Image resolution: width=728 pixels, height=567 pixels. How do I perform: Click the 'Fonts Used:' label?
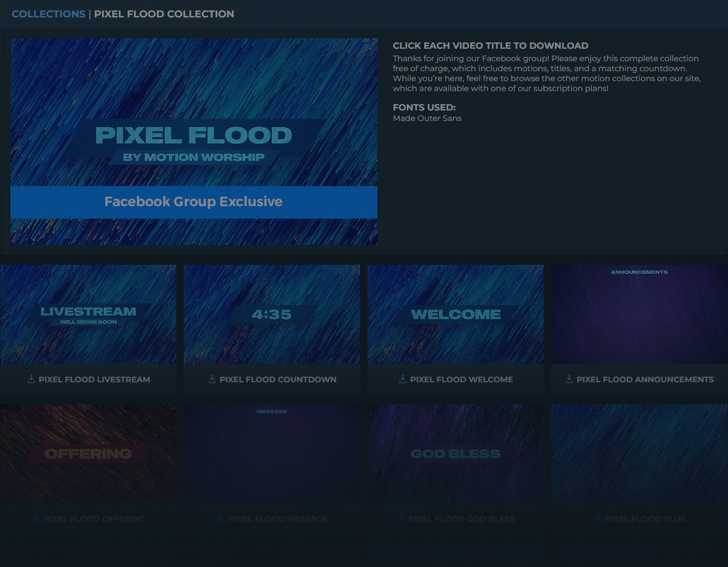point(424,108)
